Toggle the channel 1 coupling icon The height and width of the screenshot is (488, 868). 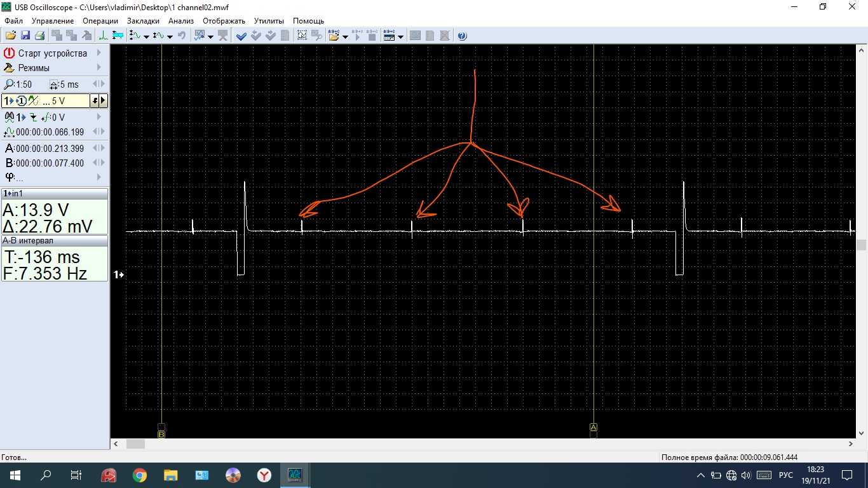(33, 101)
